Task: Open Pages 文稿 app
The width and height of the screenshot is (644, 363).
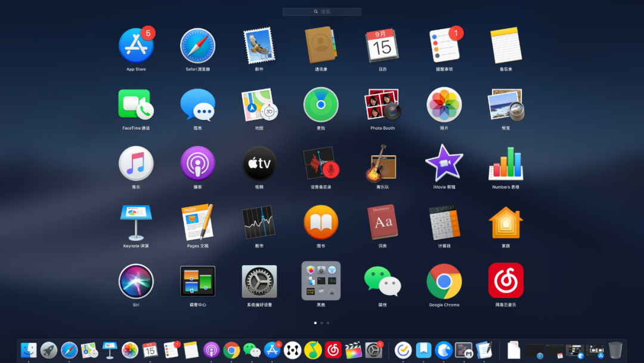Action: tap(197, 222)
